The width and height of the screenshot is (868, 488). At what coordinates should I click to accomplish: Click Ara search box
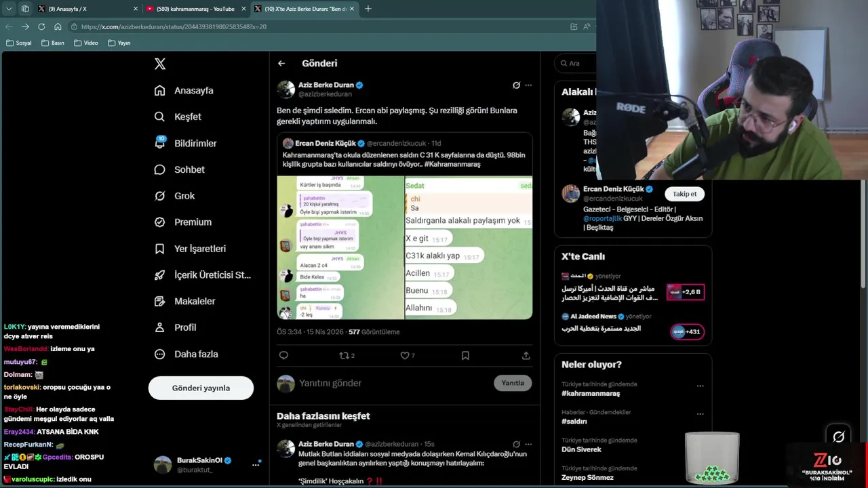tap(576, 63)
